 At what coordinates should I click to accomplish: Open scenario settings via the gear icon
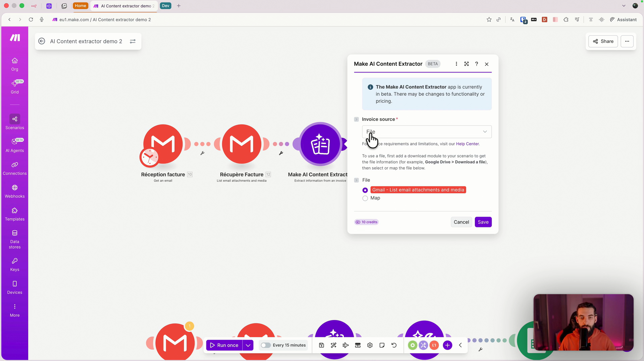369,345
